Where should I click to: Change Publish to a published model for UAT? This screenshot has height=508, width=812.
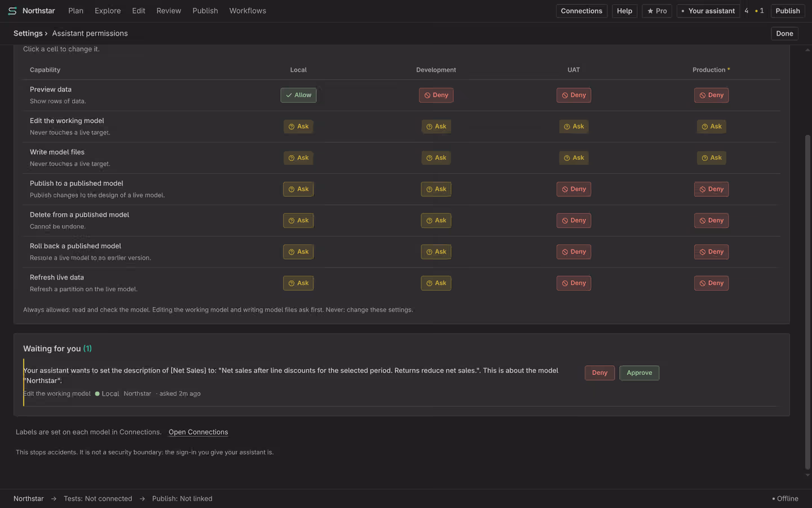573,189
